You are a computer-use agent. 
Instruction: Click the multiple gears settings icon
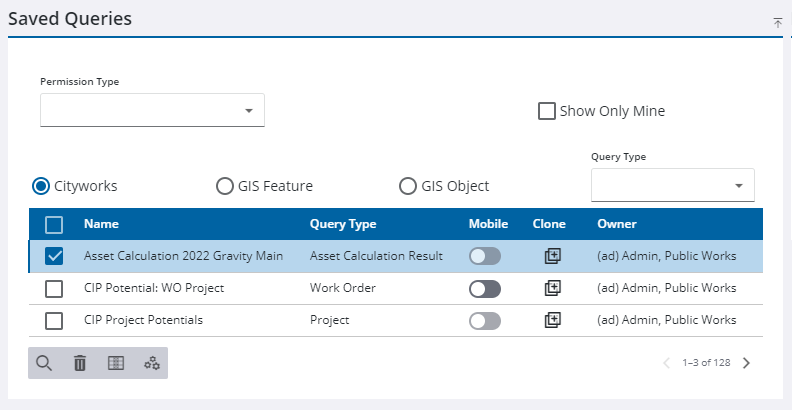(152, 363)
